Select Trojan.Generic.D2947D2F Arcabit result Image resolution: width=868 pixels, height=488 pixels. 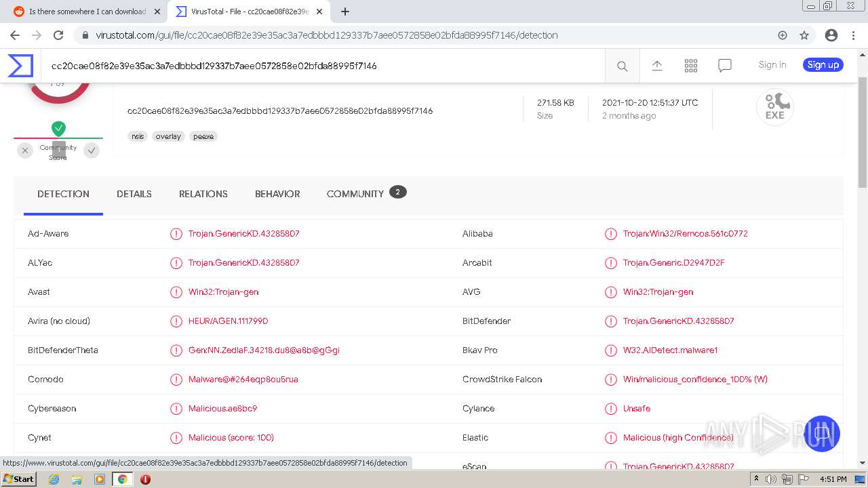click(x=674, y=263)
